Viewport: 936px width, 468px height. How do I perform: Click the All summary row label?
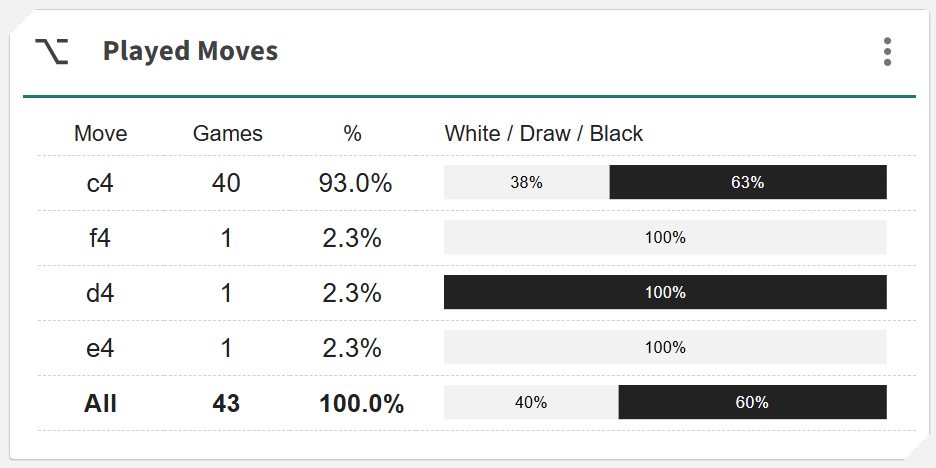(100, 403)
